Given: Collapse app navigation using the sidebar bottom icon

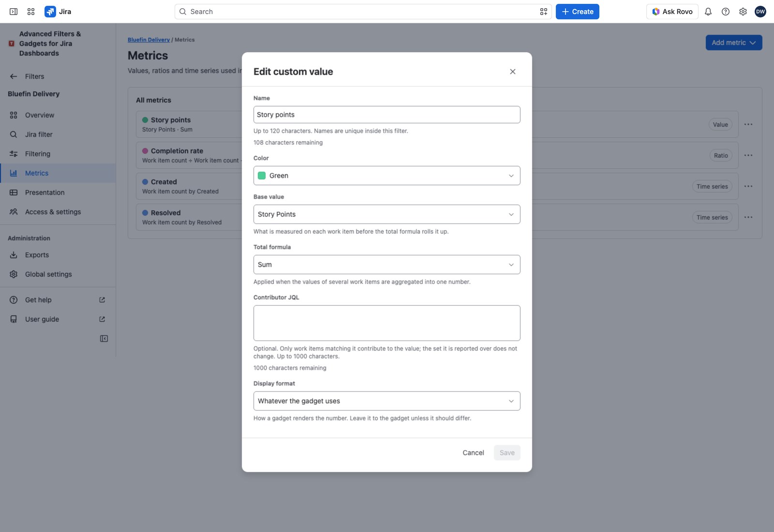Looking at the screenshot, I should (x=104, y=339).
